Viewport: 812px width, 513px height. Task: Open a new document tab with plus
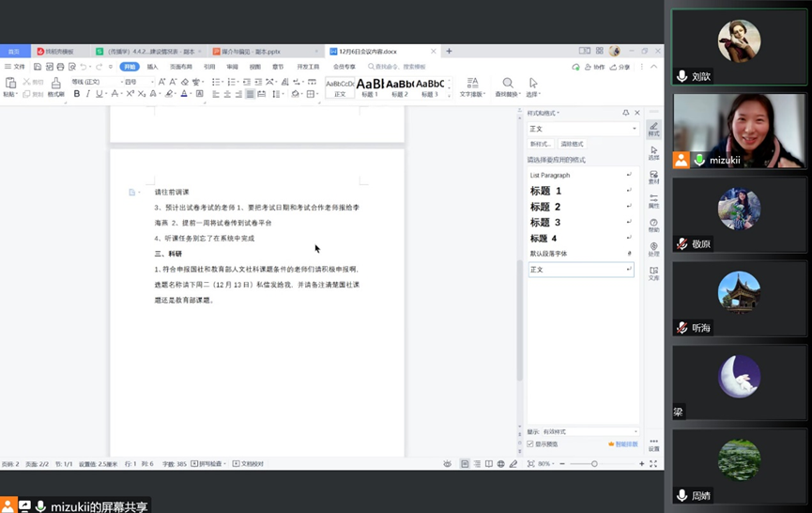point(449,51)
